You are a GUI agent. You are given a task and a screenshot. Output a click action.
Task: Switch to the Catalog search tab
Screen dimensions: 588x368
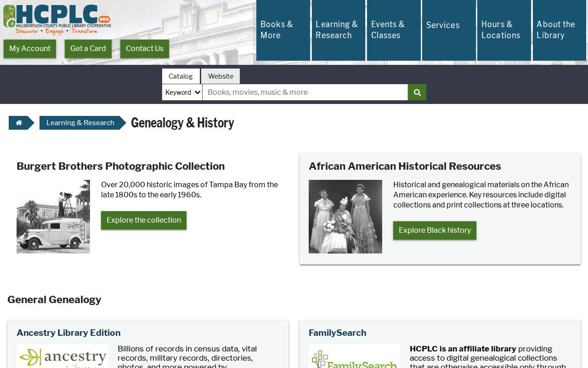tap(181, 76)
